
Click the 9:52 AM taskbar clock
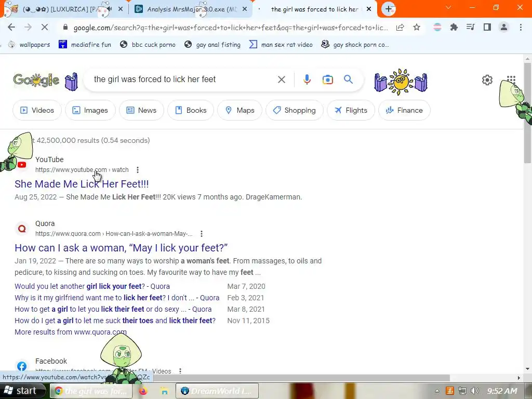[502, 391]
